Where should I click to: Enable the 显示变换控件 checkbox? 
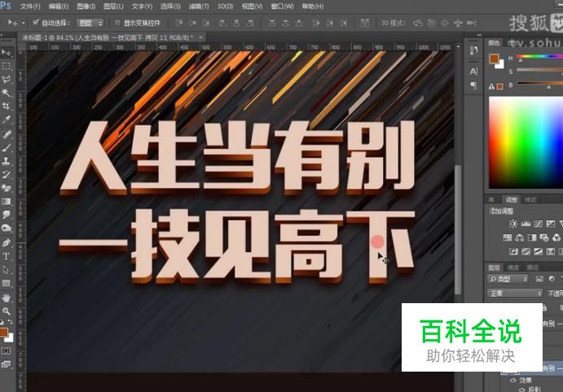pos(117,23)
